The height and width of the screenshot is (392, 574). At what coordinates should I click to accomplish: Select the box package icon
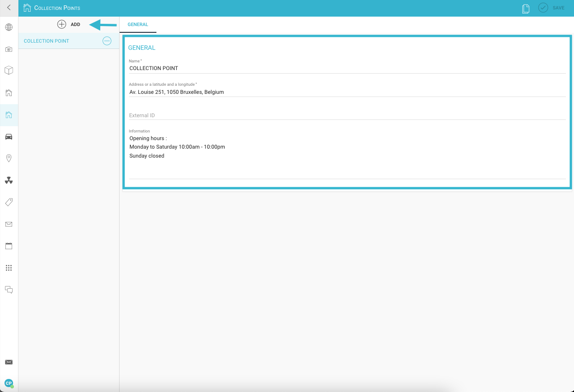(x=9, y=70)
